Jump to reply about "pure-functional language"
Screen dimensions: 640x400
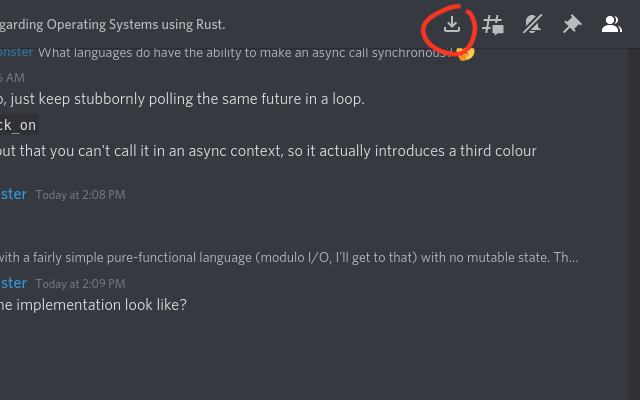pyautogui.click(x=200, y=257)
